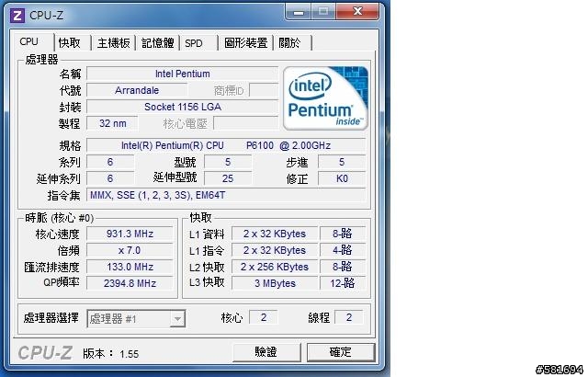Click the 延伸系列 value 6
Screen dimensions: 588x377
110,178
